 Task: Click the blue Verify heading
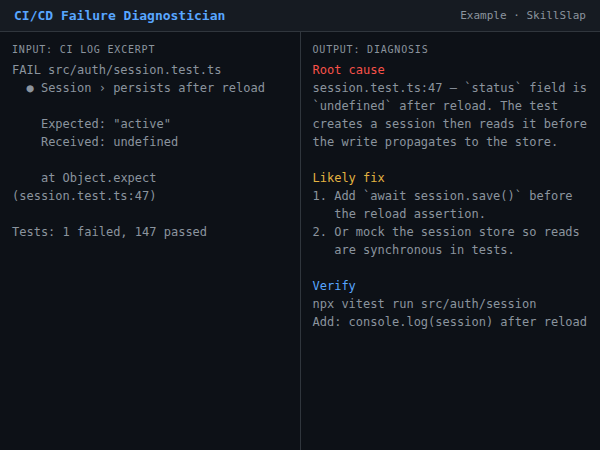[x=334, y=286]
